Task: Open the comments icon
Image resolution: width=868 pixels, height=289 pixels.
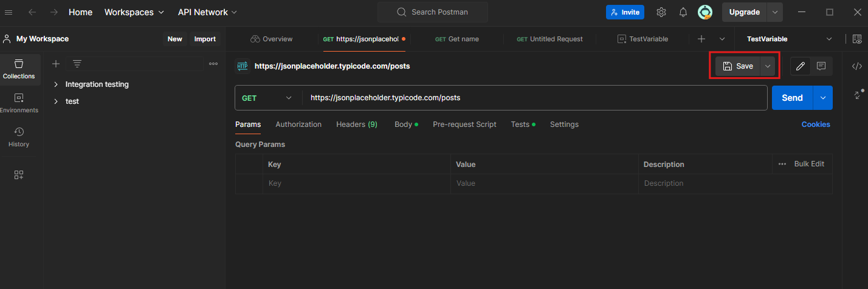Action: click(x=821, y=66)
